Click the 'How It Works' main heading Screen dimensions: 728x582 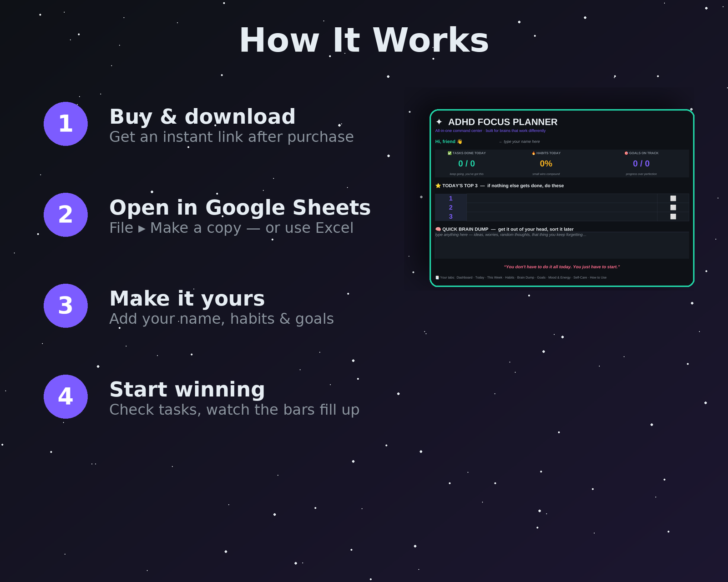tap(364, 40)
